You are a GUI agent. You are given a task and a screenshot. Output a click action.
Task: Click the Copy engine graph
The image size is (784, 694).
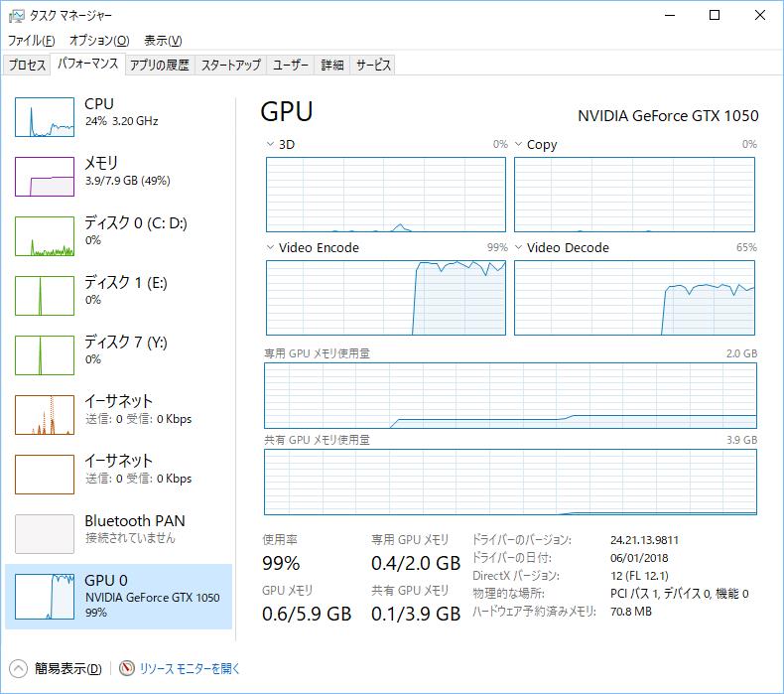tap(634, 195)
